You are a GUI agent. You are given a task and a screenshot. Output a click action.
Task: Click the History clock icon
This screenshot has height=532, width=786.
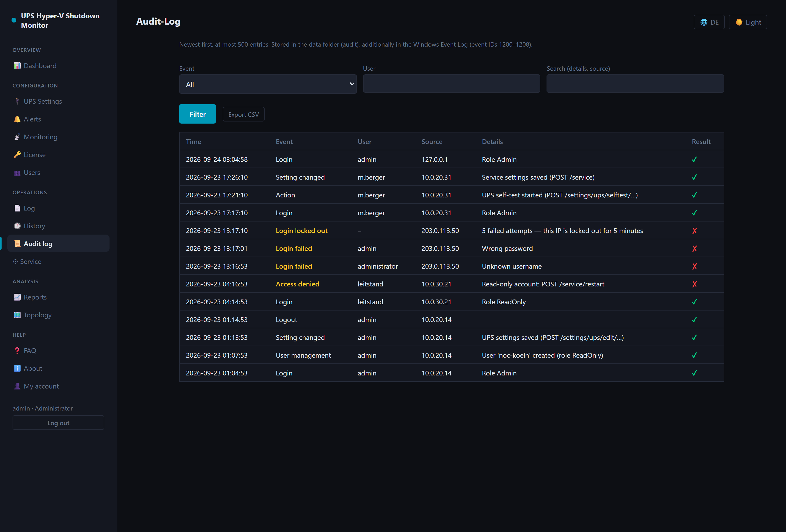coord(17,226)
